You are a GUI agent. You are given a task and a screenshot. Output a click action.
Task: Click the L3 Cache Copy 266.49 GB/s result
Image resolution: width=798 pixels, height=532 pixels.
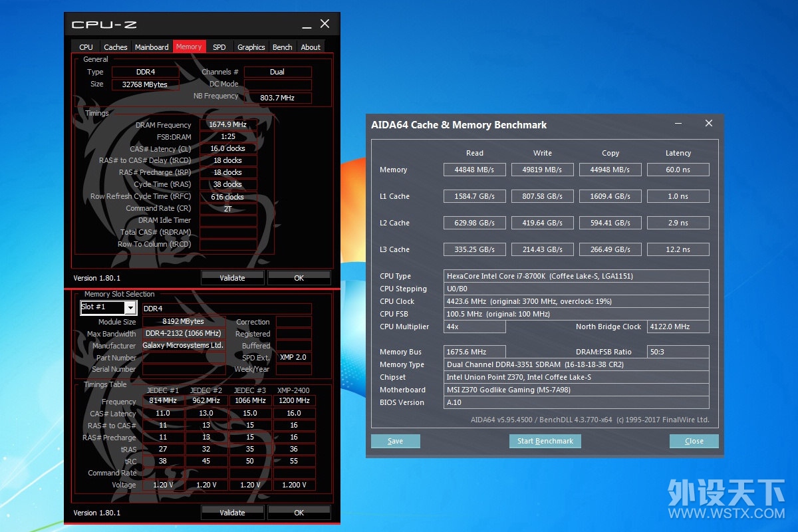[x=610, y=249]
